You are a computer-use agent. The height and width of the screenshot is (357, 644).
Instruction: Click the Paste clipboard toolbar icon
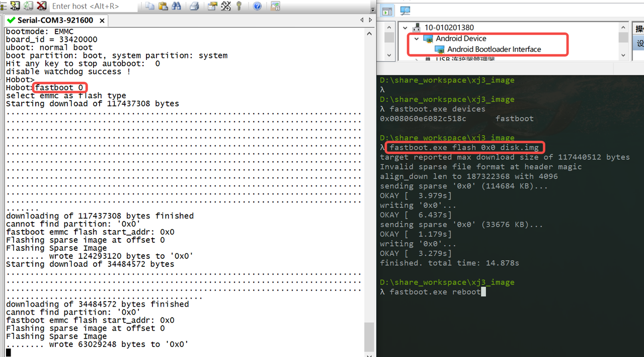coord(163,6)
